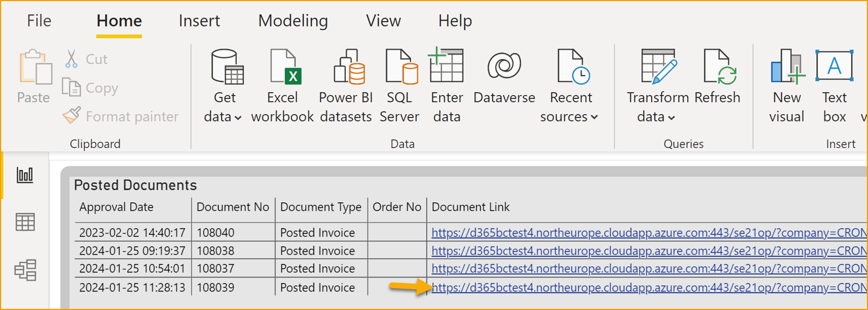Switch to the Insert tab
This screenshot has width=868, height=310.
point(199,21)
